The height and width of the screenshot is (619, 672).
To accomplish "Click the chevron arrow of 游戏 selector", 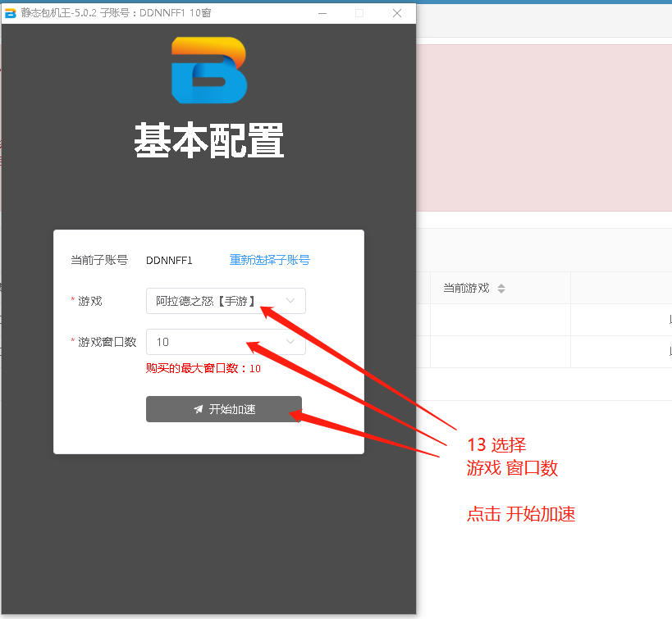I will 290,301.
